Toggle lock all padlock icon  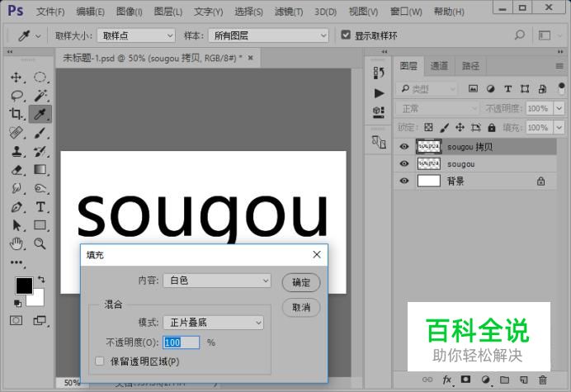pos(492,127)
